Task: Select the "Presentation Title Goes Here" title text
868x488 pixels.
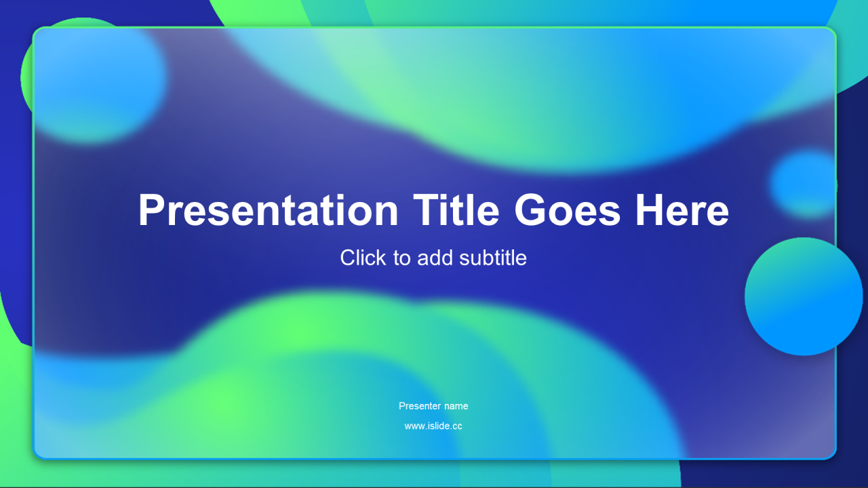Action: [x=433, y=210]
